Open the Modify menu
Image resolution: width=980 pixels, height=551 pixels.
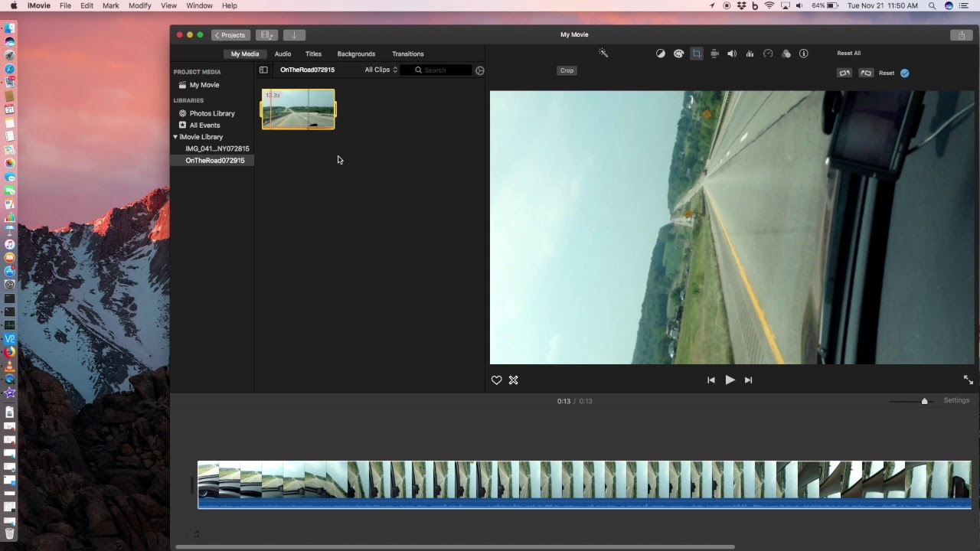tap(140, 5)
